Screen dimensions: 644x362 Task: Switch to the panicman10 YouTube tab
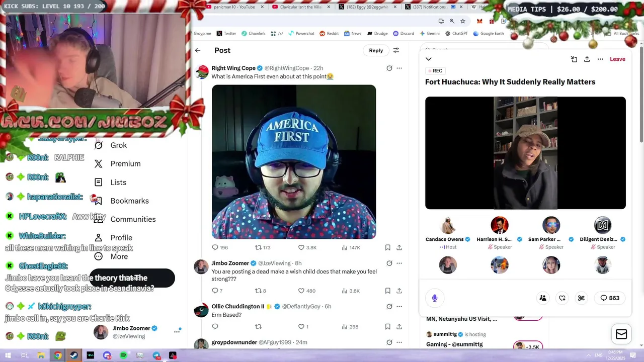pyautogui.click(x=234, y=7)
